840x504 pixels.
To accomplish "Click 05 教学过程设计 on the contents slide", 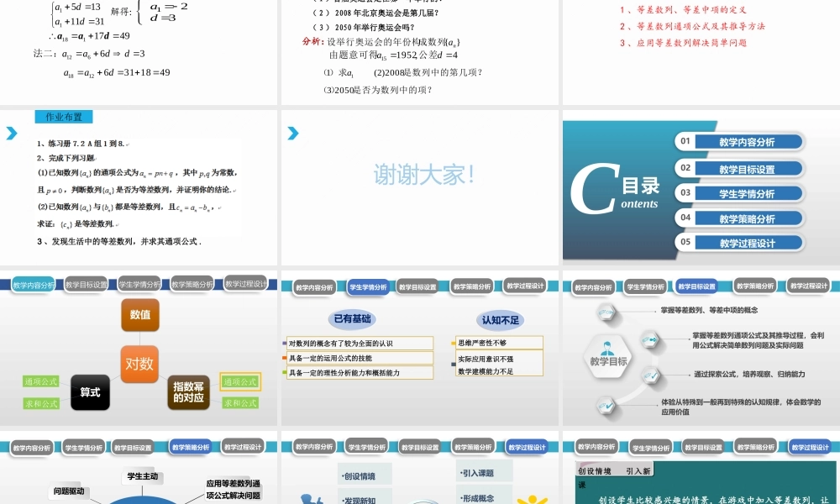I will coord(740,243).
